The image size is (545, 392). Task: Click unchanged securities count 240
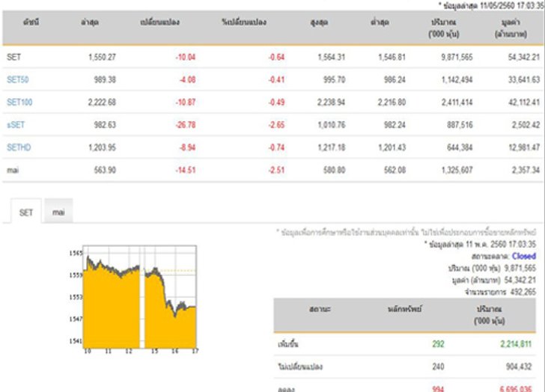[438, 367]
